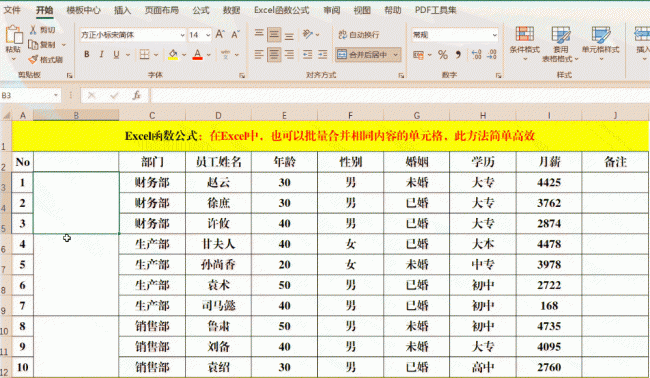
Task: Click the select-all corner triangle
Action: pos(6,115)
